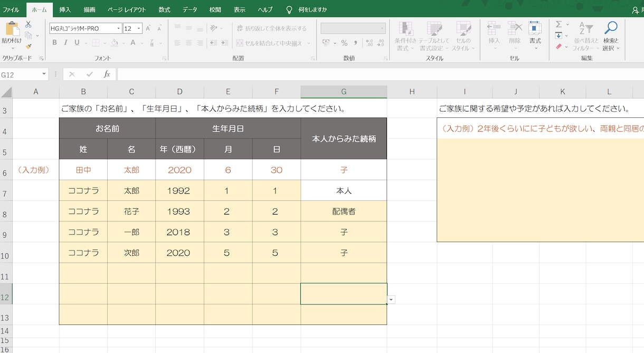The width and height of the screenshot is (644, 353).
Task: Increase font size with the larger A icon
Action: (149, 29)
